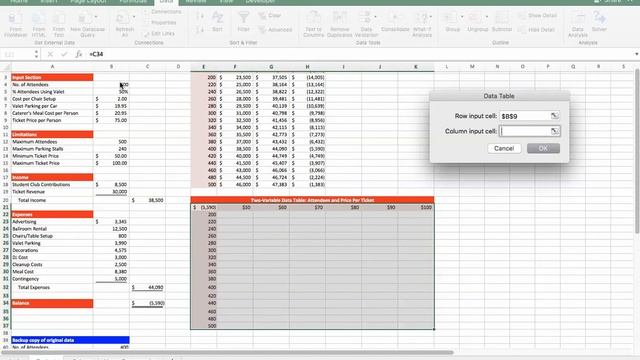640x360 pixels.
Task: Click Edit Links in the ribbon
Action: pos(159,34)
